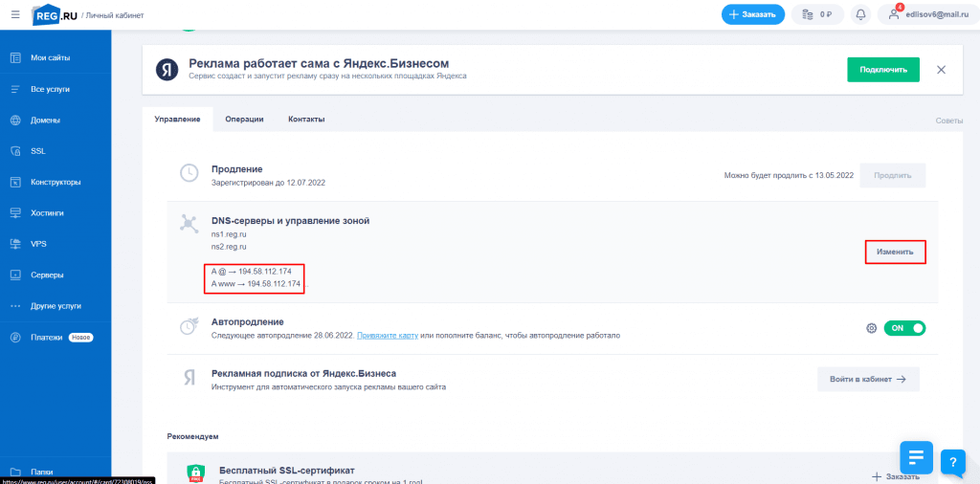Click the Мои сайты sidebar icon
Image resolution: width=980 pixels, height=484 pixels.
pos(16,58)
